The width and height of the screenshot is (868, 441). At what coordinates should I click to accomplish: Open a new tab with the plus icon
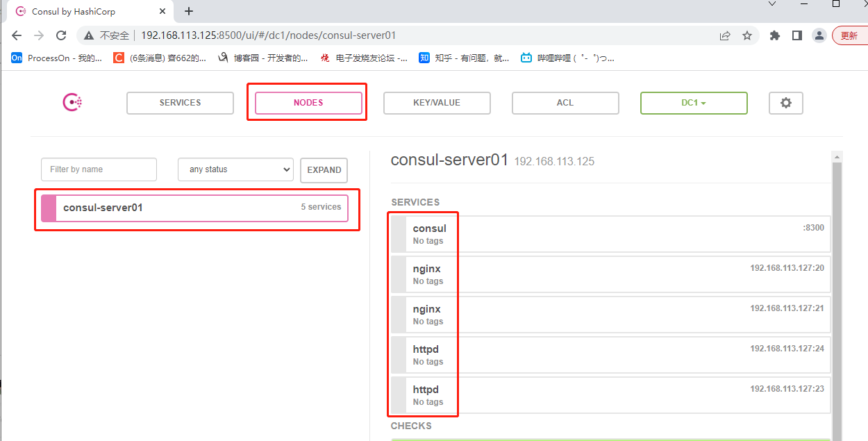pyautogui.click(x=189, y=11)
